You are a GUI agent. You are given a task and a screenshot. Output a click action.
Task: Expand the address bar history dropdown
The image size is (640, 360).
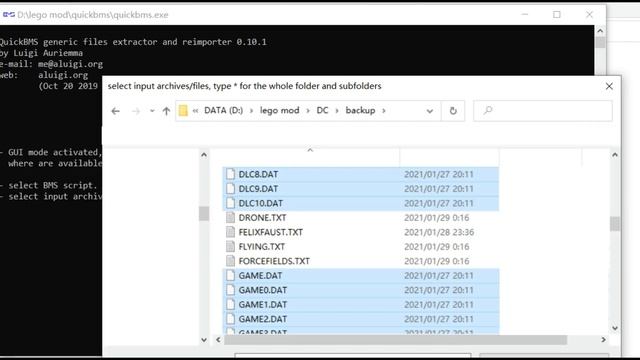point(430,111)
